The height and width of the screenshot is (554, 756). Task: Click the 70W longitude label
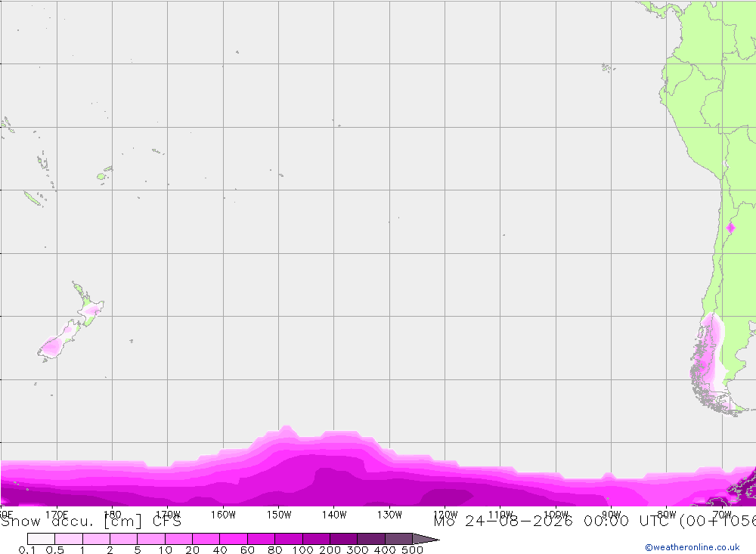pyautogui.click(x=722, y=515)
